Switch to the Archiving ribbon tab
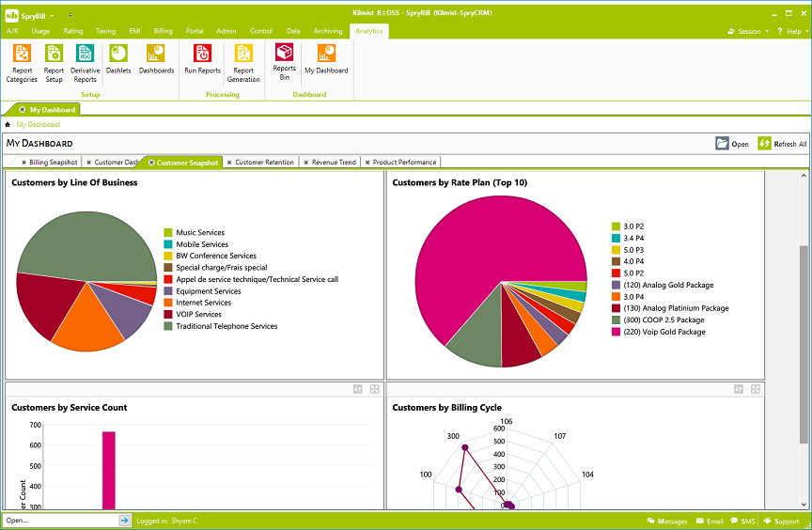Screen dimensions: 812x530 click(x=328, y=31)
